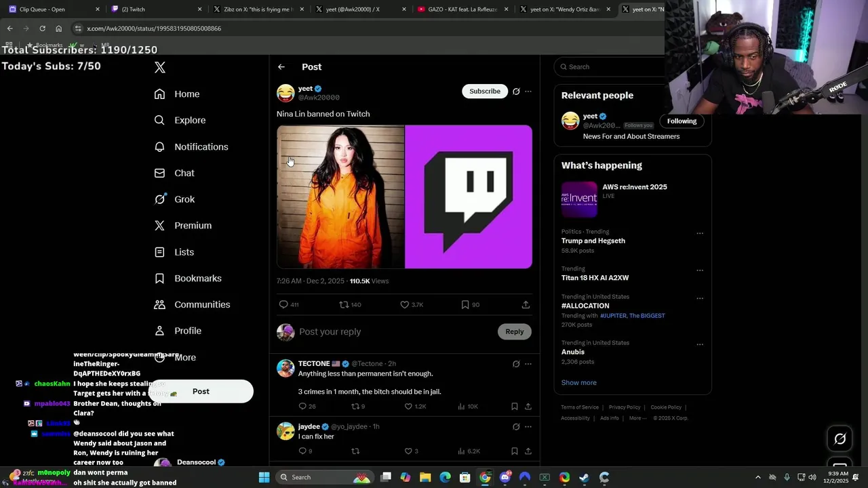Click the browser address bar URL
The image size is (868, 488).
(x=154, y=28)
